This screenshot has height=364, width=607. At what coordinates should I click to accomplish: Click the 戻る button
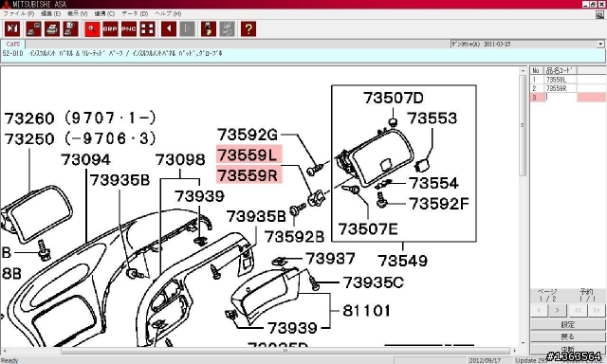pyautogui.click(x=568, y=337)
